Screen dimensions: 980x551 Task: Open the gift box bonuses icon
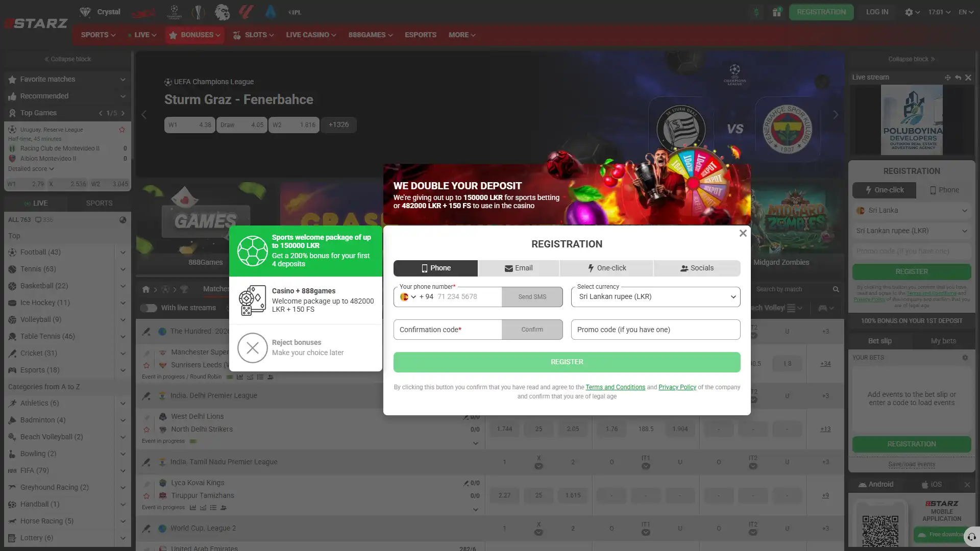[x=776, y=12]
